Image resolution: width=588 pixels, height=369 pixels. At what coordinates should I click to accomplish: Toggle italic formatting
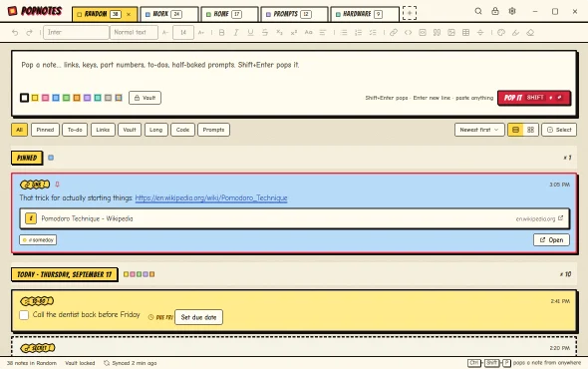coord(236,33)
